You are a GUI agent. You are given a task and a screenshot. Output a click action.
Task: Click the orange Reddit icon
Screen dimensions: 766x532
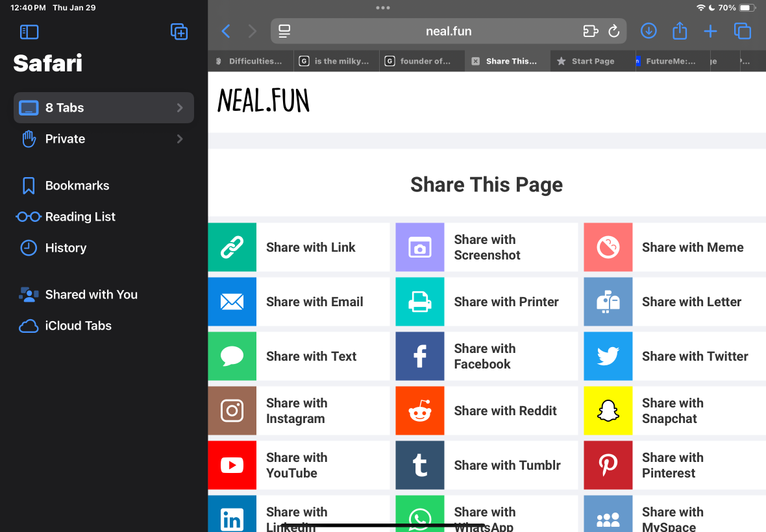pyautogui.click(x=419, y=411)
